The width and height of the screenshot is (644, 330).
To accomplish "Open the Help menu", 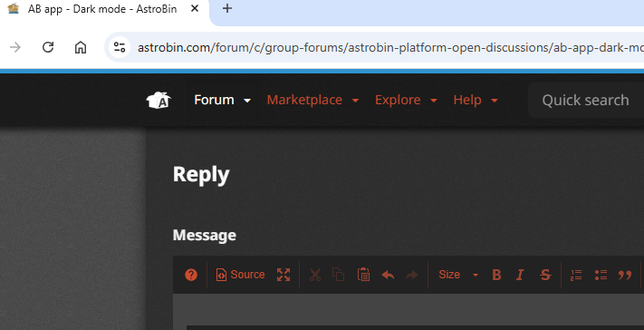I will pyautogui.click(x=476, y=100).
